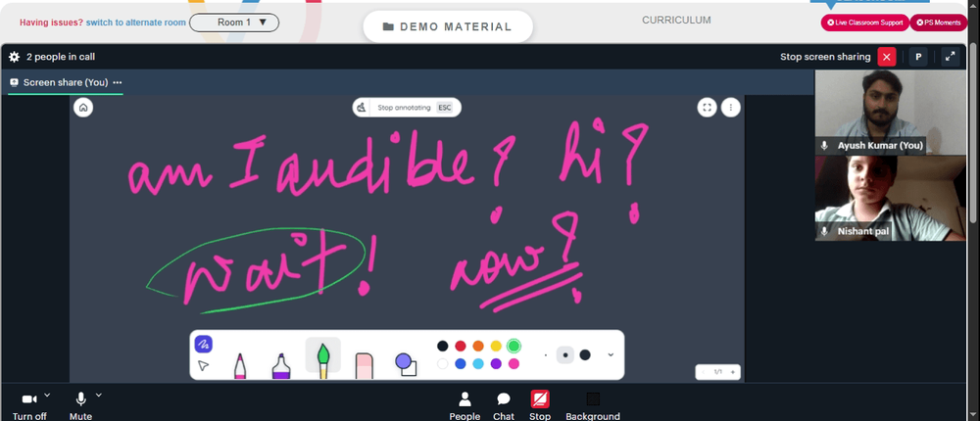
Task: Click the red X stop sharing button
Action: pos(887,57)
